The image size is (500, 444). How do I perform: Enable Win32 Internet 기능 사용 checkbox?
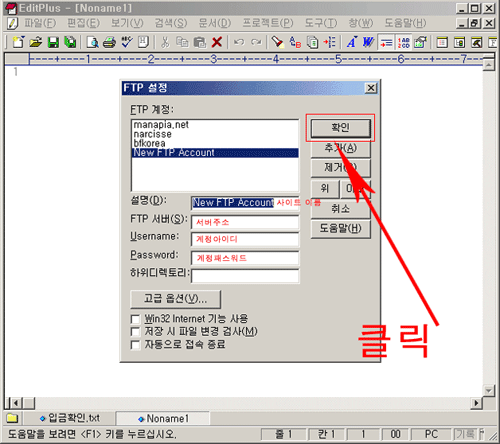click(x=135, y=319)
